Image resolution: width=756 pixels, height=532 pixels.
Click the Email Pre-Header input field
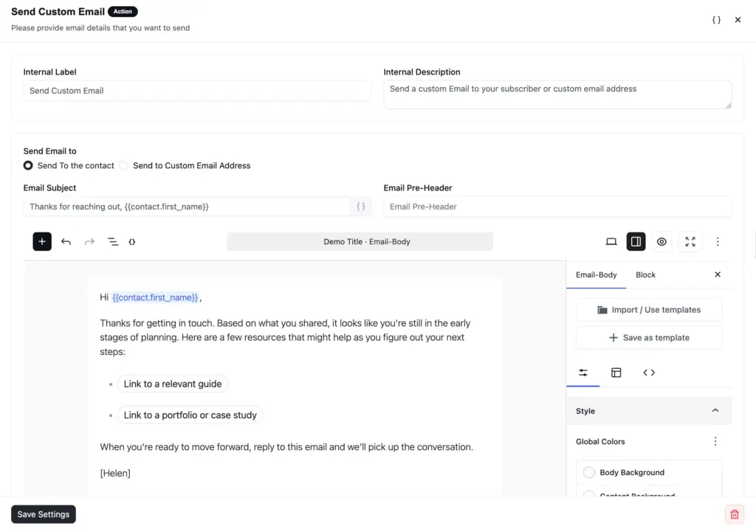coord(557,207)
